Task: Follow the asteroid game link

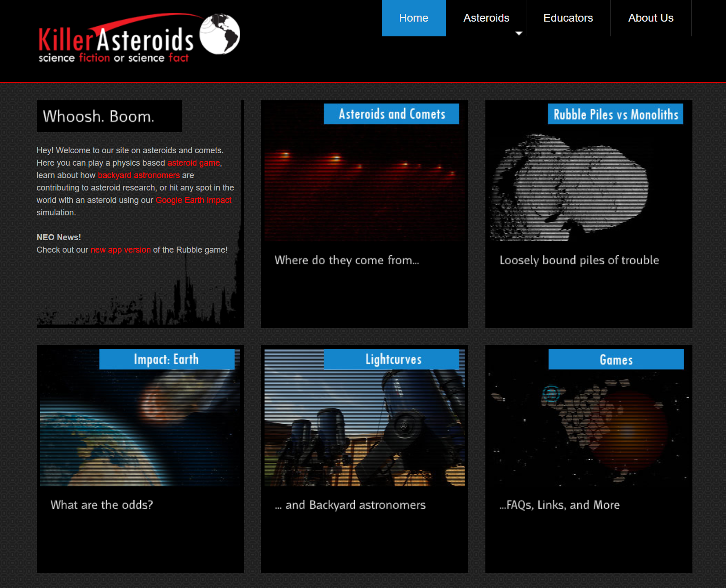Action: tap(194, 163)
